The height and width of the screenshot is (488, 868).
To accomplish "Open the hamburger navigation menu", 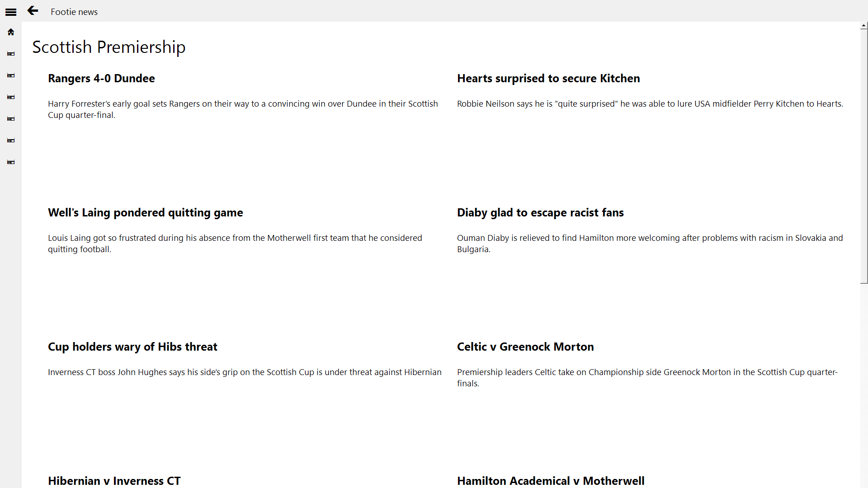I will [x=11, y=12].
